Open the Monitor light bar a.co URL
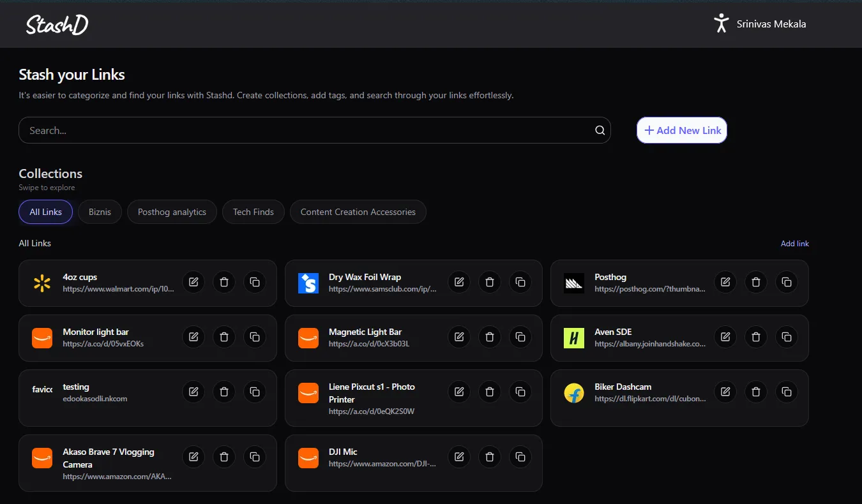 tap(103, 344)
